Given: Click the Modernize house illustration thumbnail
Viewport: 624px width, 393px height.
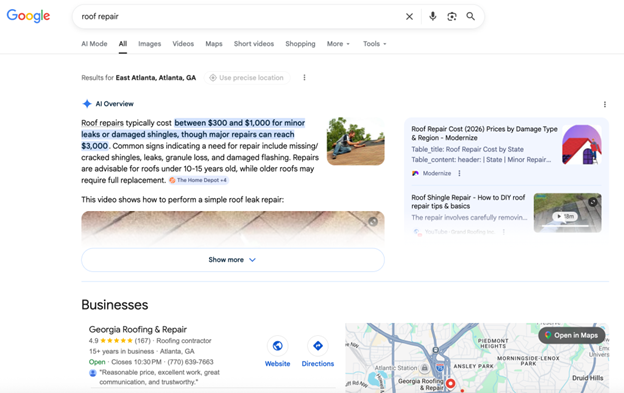Looking at the screenshot, I should tap(582, 145).
